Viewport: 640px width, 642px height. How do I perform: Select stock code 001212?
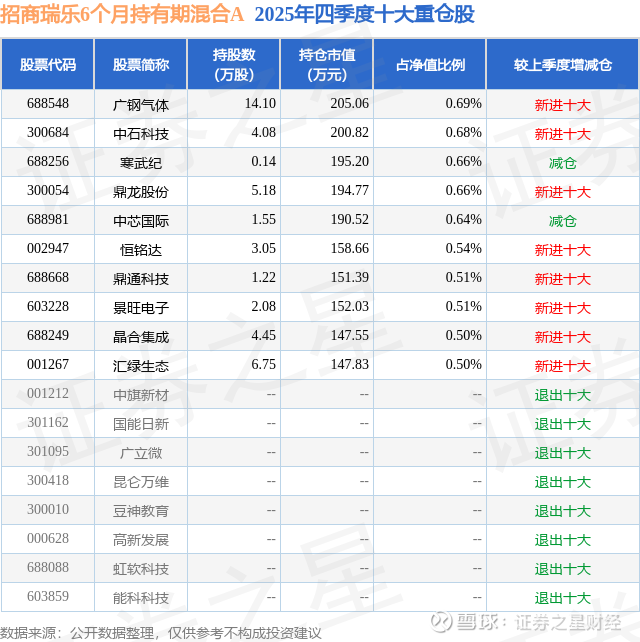point(48,393)
